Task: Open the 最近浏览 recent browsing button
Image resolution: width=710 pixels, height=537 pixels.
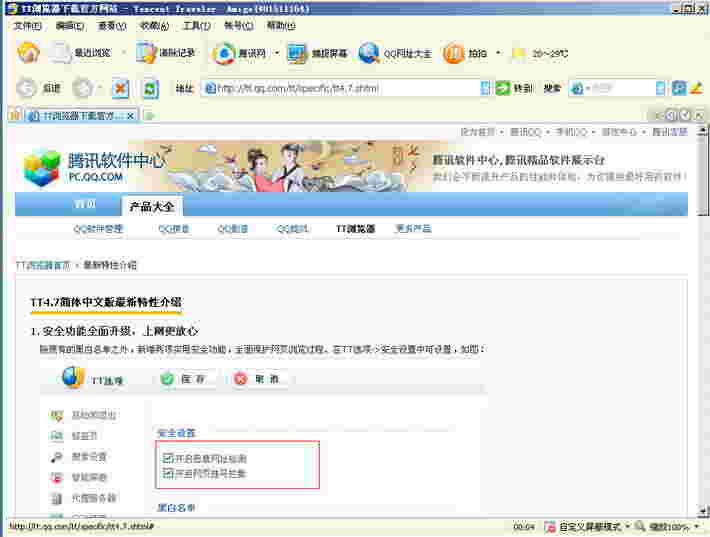Action: pos(80,53)
